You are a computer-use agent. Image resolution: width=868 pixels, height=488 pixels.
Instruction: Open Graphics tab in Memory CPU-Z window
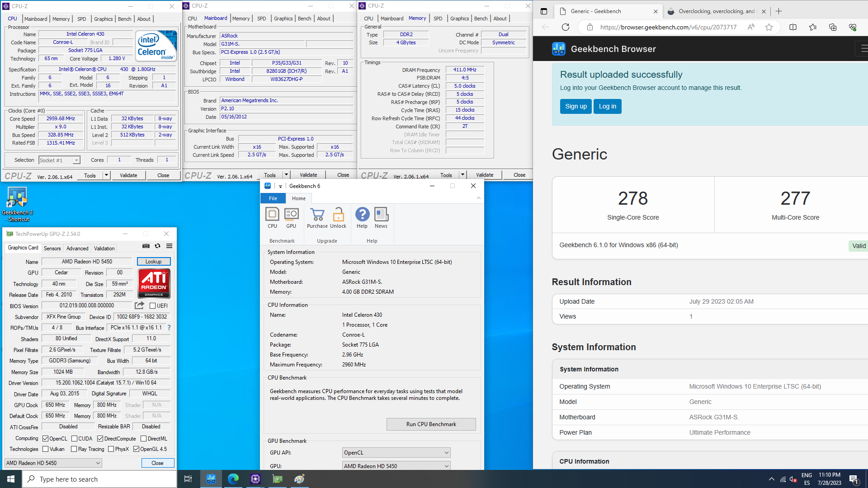tap(459, 19)
